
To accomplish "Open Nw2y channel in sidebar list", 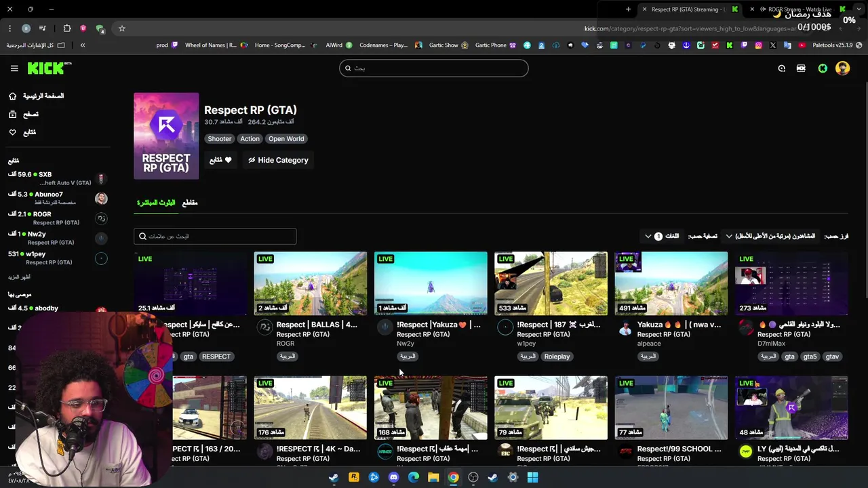I will coord(57,238).
